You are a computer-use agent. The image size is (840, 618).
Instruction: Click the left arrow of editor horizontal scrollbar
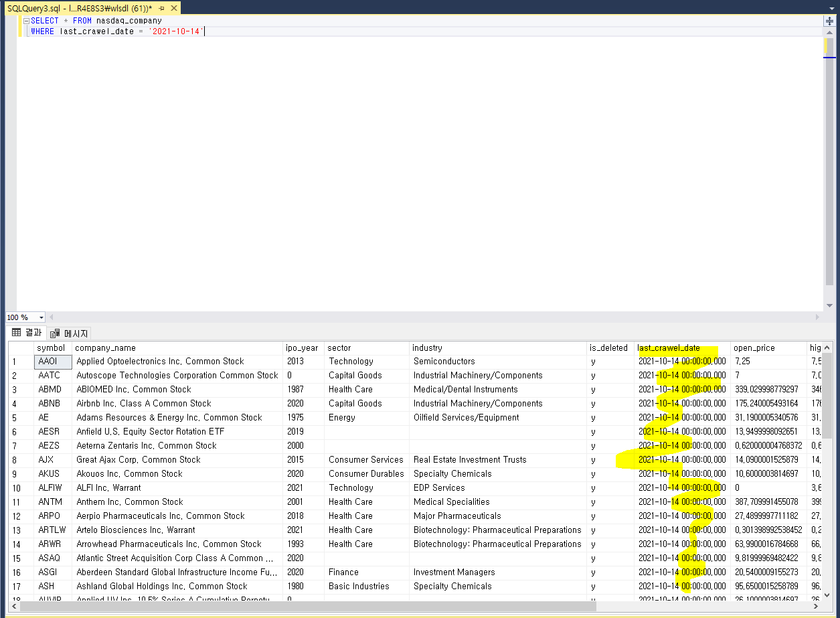(x=50, y=317)
